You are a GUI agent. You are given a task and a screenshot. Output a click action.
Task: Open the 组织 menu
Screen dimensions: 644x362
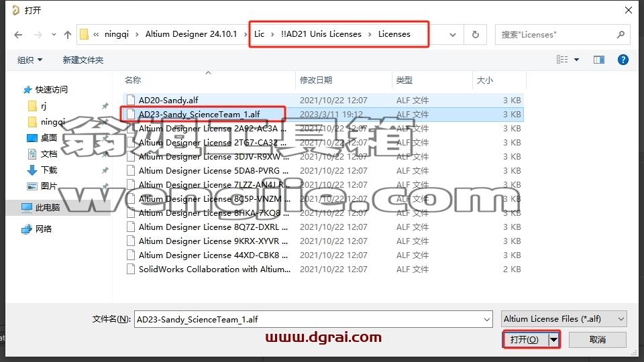coord(30,60)
